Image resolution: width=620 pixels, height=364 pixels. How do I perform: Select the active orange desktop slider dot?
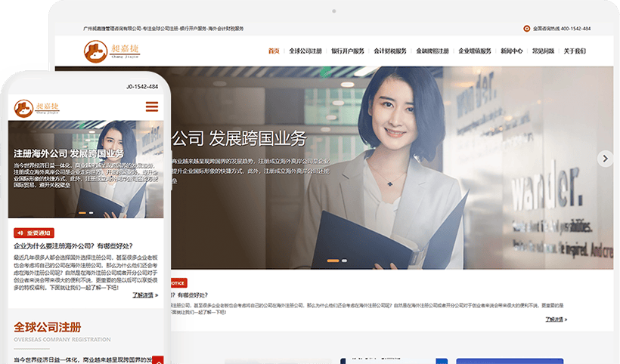(x=333, y=261)
